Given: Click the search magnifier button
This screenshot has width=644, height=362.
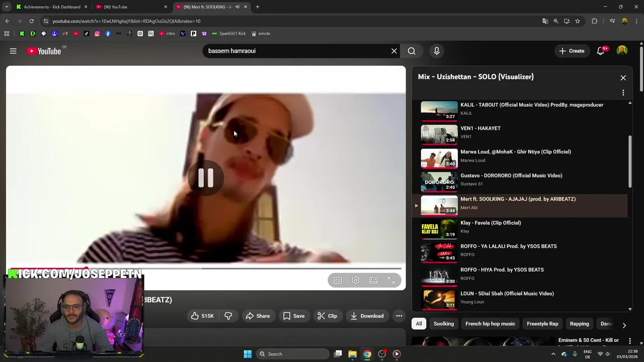Looking at the screenshot, I should (x=412, y=51).
